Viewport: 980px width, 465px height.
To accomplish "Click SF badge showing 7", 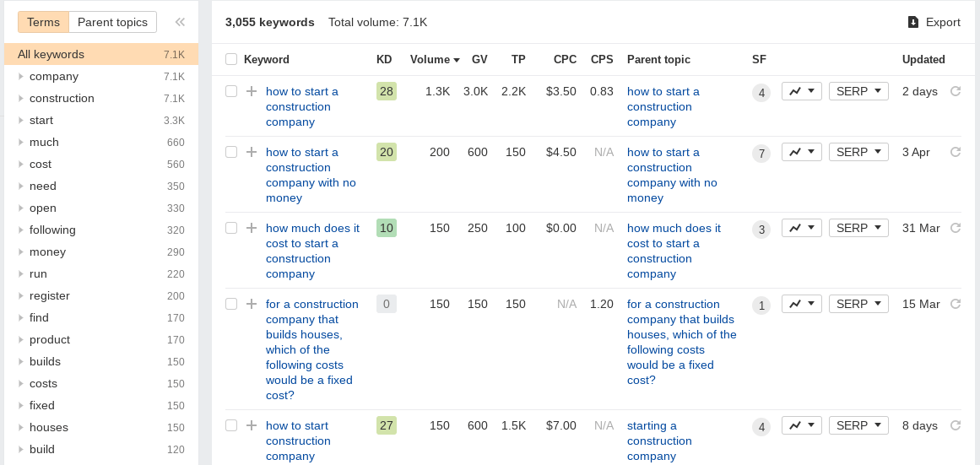I will (x=761, y=154).
